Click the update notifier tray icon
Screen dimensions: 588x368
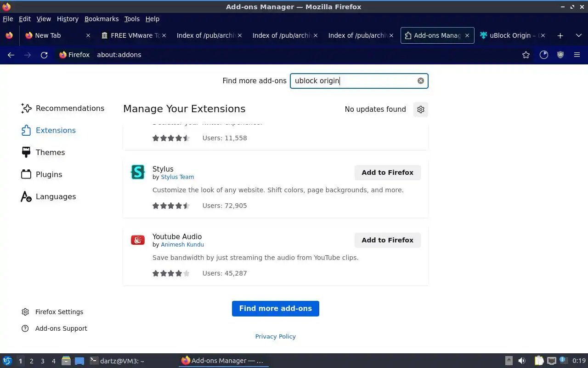tap(563, 361)
